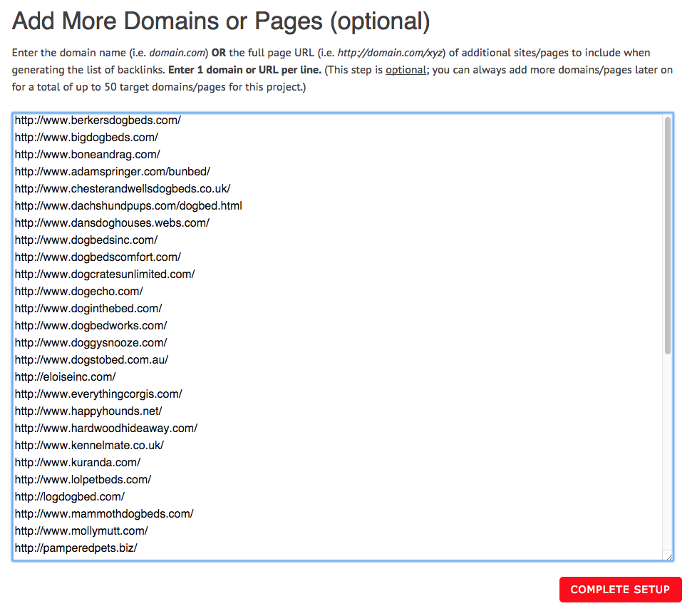Click the textarea resize handle corner
This screenshot has height=616, width=697.
[668, 555]
